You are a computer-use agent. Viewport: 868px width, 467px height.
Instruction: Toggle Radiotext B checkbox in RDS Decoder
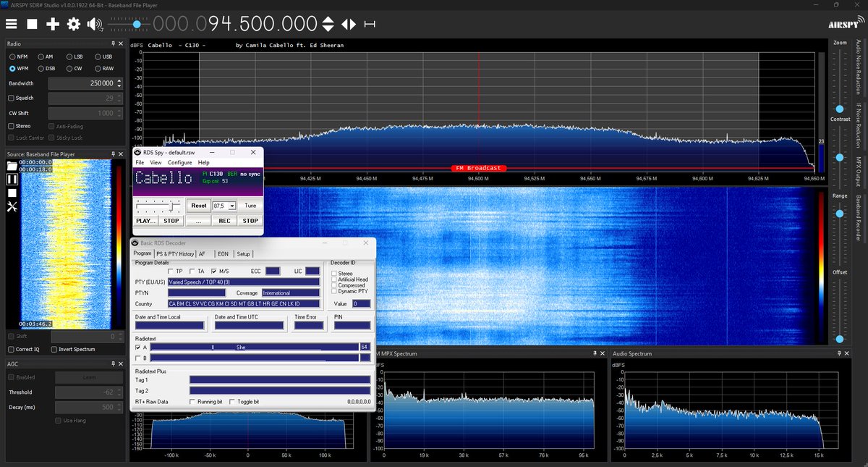pyautogui.click(x=138, y=358)
